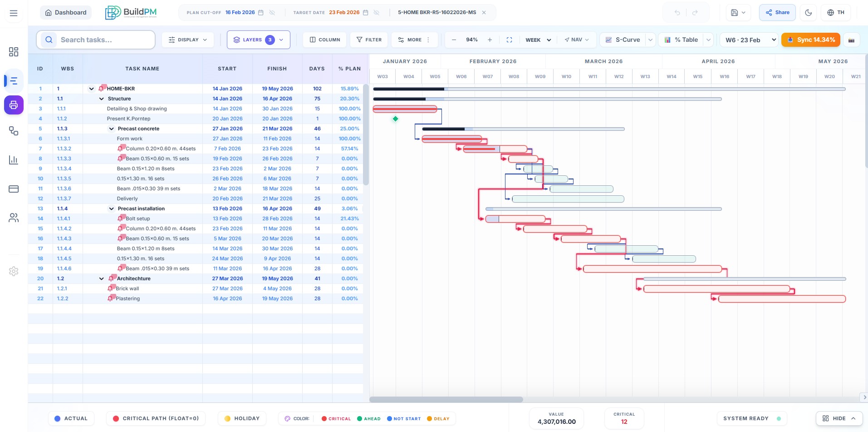Open the W6 · 23 Feb week selector
This screenshot has height=432, width=868.
coord(749,40)
